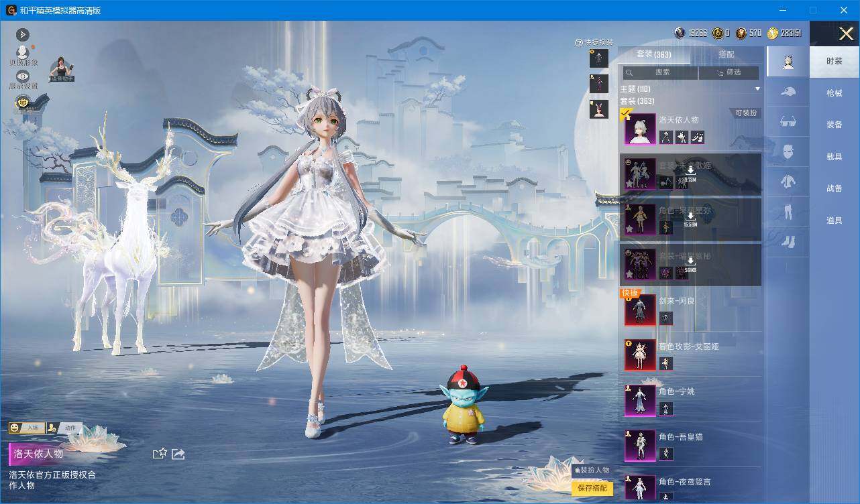Click the gold coin currency icon 283151
860x504 pixels.
tap(773, 33)
